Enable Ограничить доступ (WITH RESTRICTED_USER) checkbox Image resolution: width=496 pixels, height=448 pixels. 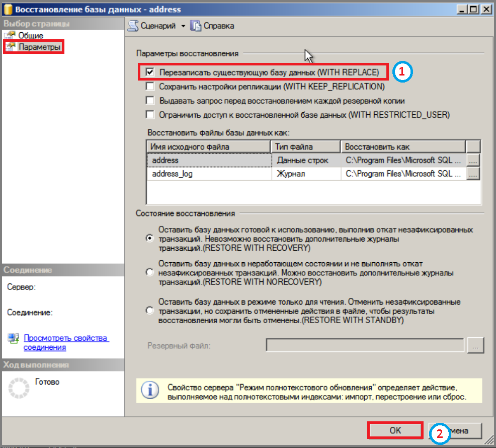pos(150,114)
